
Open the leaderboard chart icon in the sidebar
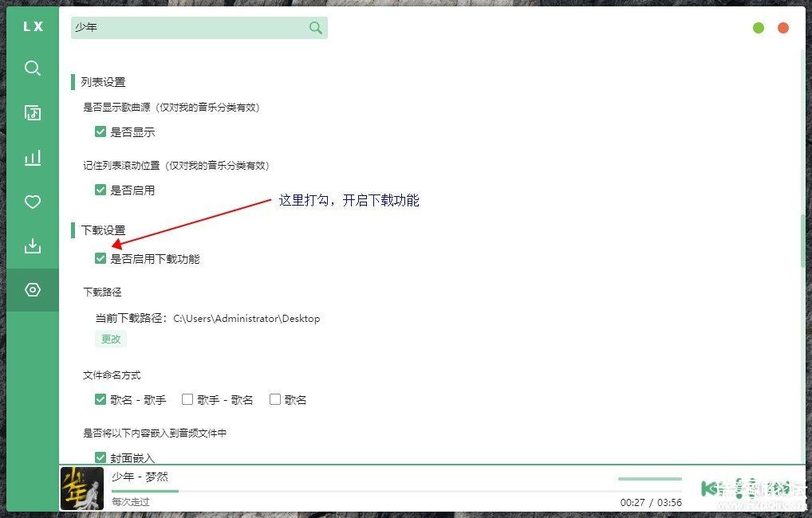click(x=32, y=158)
